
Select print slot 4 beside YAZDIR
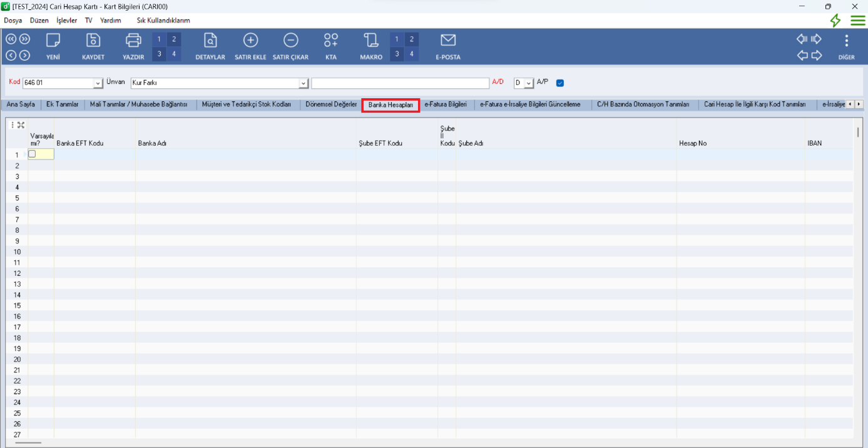click(x=174, y=54)
